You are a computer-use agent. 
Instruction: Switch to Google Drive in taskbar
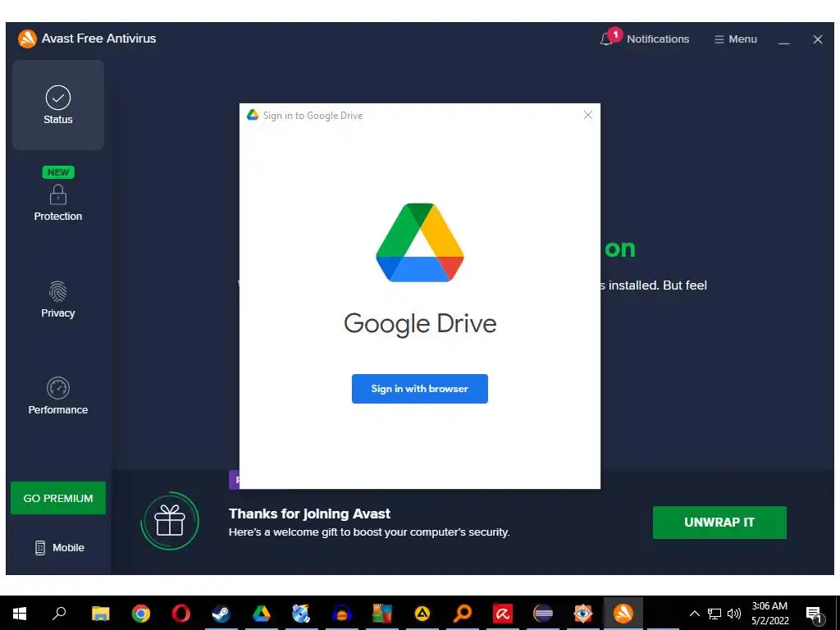(262, 614)
